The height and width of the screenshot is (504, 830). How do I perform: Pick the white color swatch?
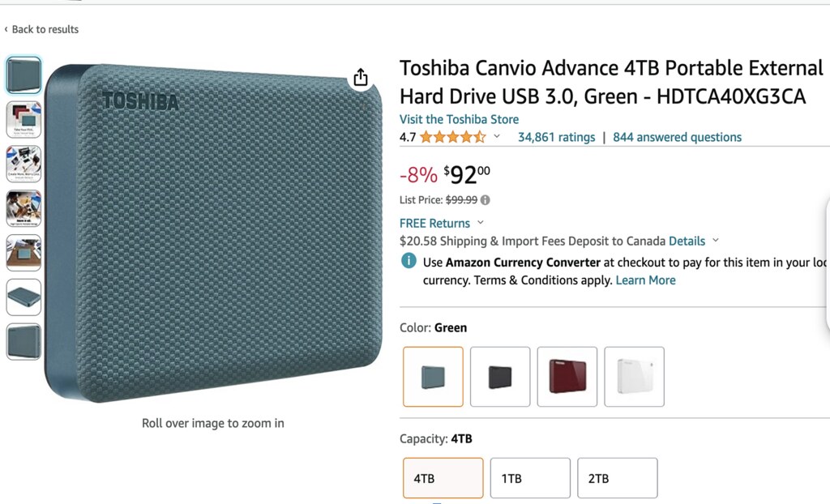click(x=634, y=377)
